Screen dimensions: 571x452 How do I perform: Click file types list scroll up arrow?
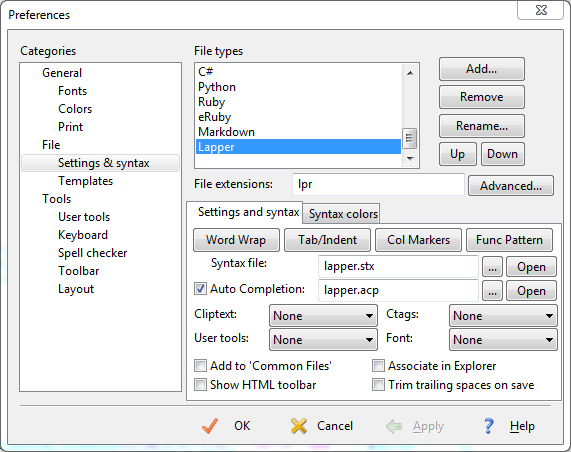tap(410, 73)
